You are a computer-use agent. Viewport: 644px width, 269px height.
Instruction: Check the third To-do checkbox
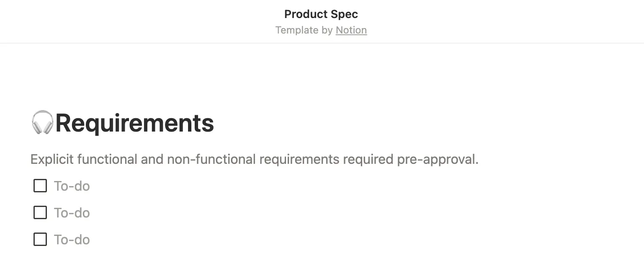(40, 239)
